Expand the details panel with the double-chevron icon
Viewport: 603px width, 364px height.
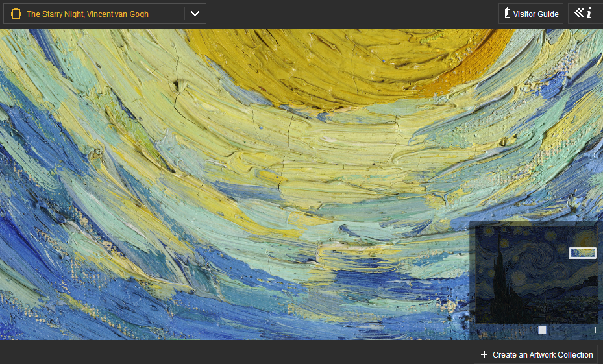click(579, 13)
